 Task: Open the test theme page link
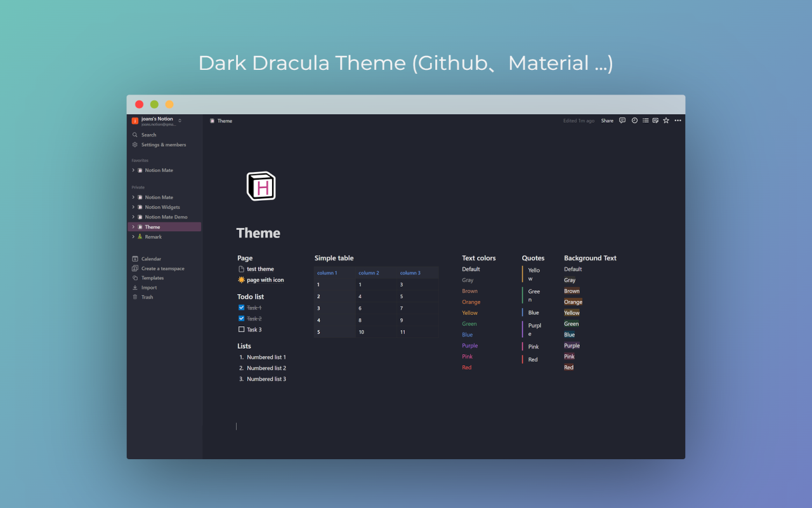coord(260,269)
